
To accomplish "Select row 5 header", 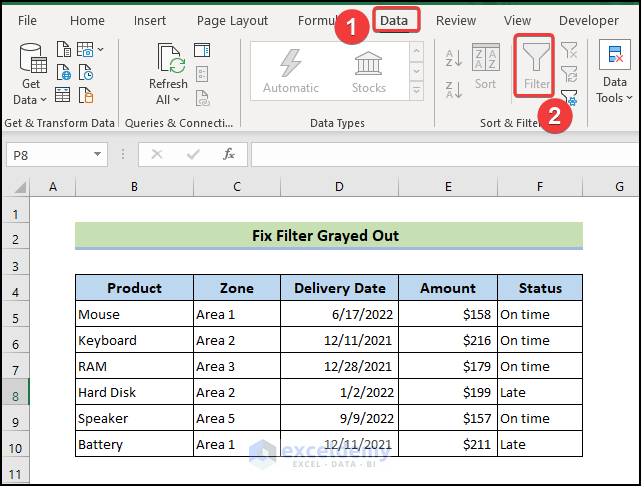I will click(x=15, y=318).
